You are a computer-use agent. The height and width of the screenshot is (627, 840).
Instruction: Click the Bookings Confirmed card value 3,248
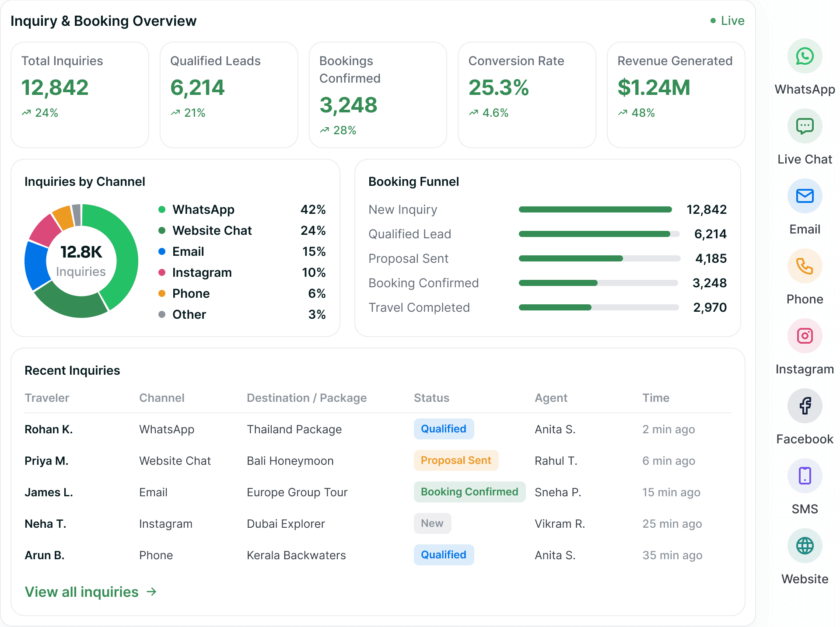[348, 105]
